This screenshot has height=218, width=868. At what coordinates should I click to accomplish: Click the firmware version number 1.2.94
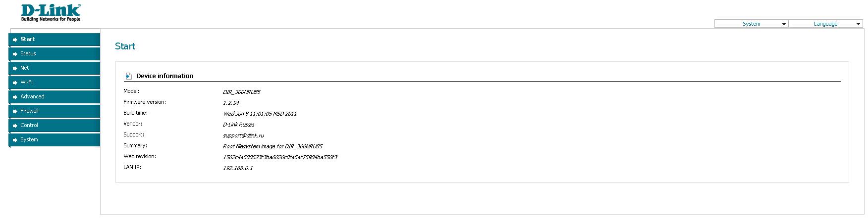click(231, 103)
